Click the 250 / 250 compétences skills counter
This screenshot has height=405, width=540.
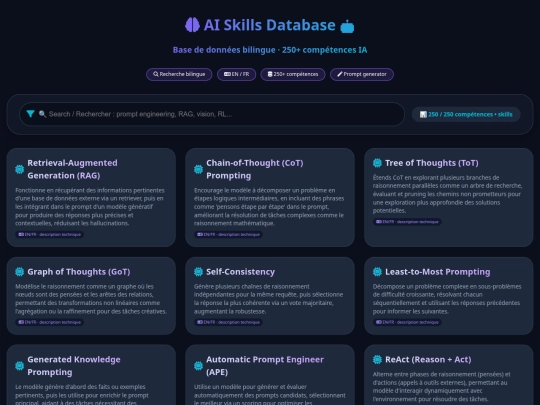[466, 114]
